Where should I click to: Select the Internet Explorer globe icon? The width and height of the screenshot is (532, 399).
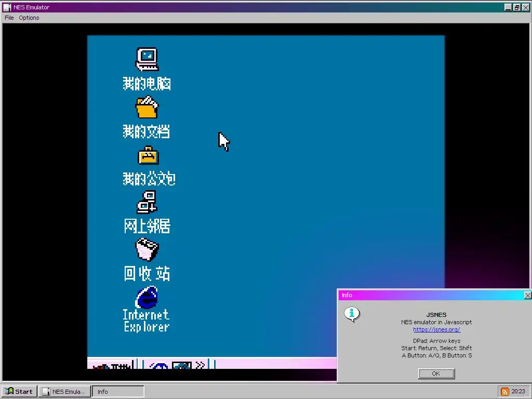147,298
